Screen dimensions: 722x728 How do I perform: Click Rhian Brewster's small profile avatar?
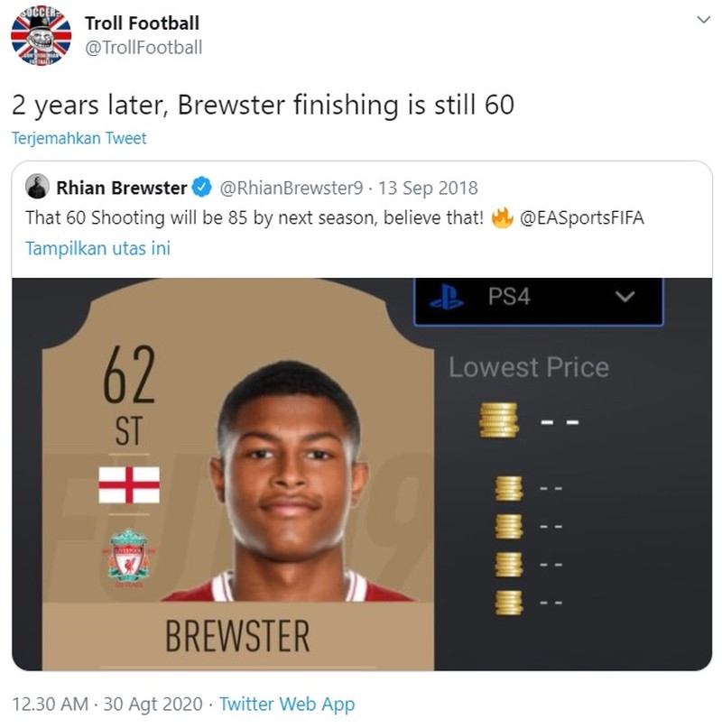[x=38, y=188]
